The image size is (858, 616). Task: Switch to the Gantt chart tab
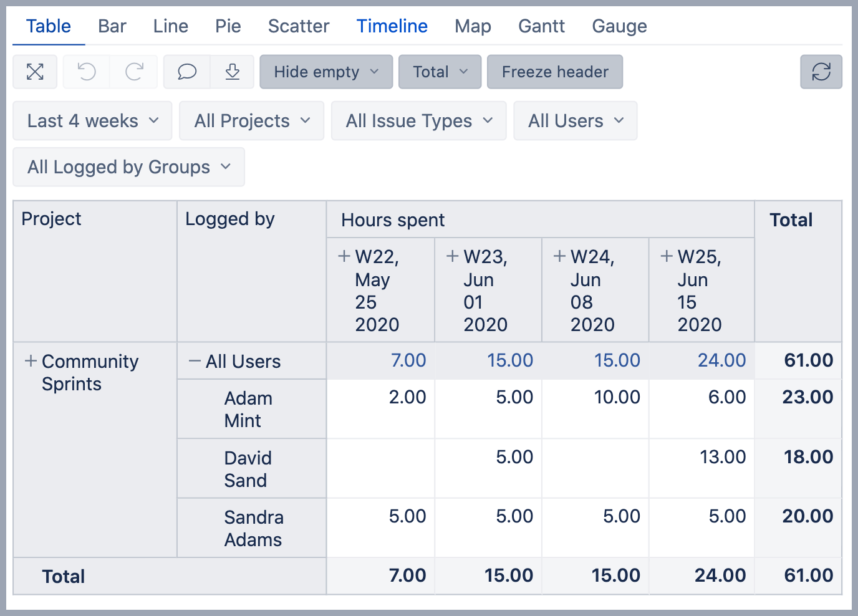[541, 26]
